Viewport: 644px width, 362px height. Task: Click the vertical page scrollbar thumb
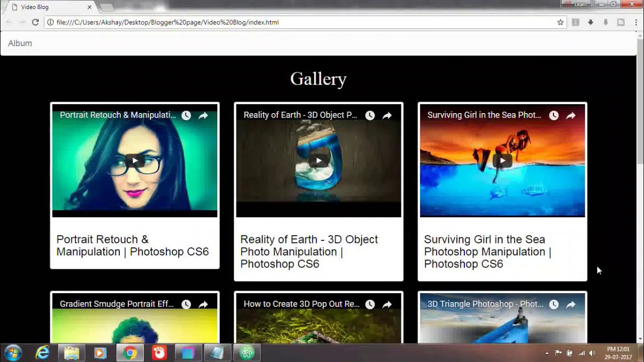coord(640,101)
